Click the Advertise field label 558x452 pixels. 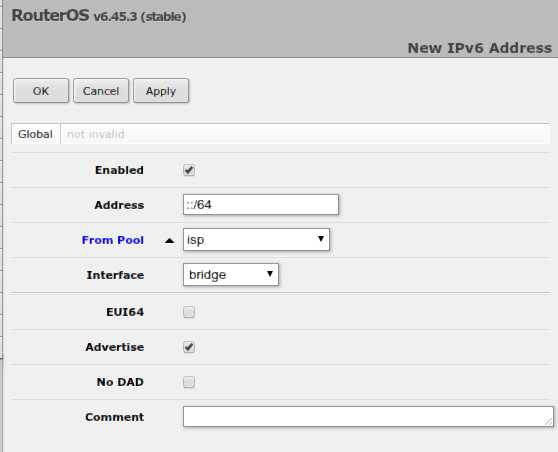115,347
